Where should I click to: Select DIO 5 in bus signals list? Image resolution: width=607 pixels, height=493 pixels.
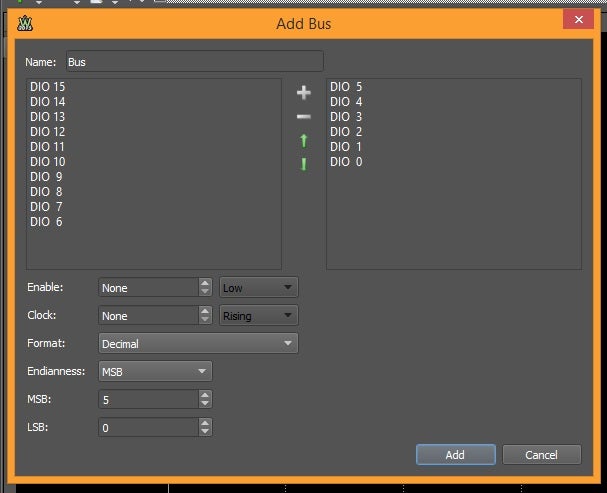coord(346,87)
